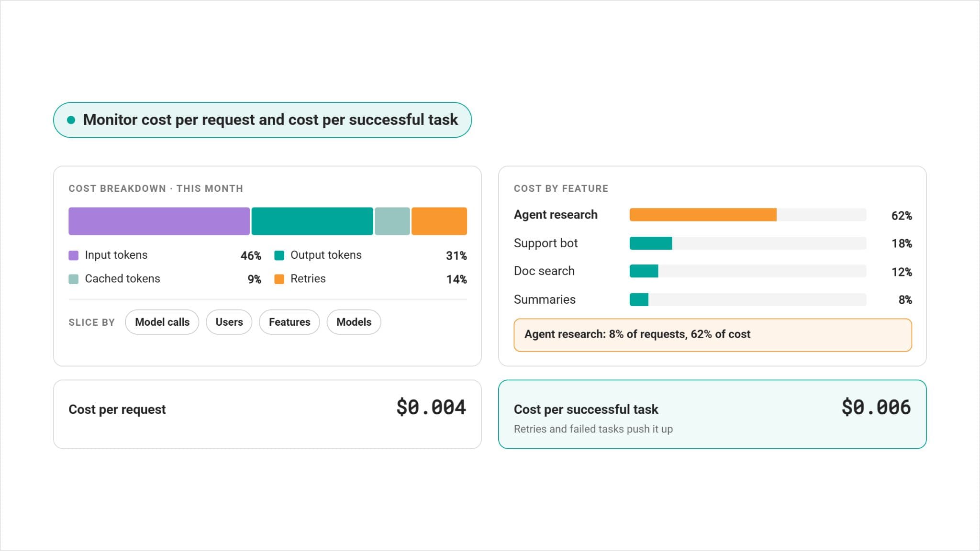Click the Slice By label

[x=91, y=322]
